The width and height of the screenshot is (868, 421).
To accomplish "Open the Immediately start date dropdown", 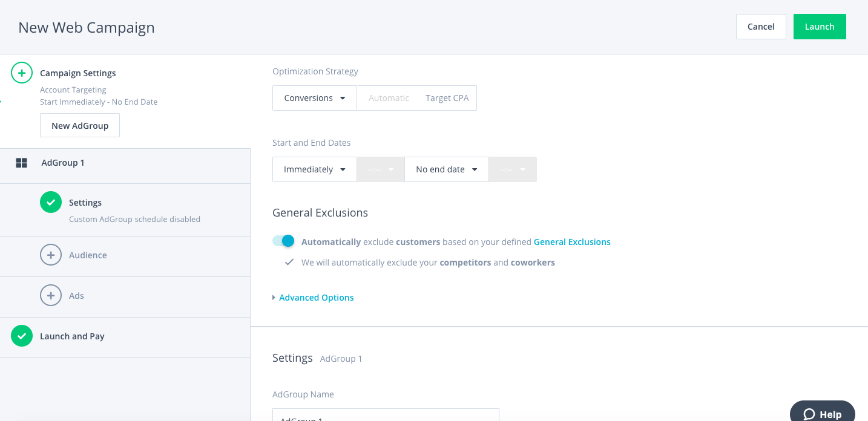I will click(x=315, y=169).
